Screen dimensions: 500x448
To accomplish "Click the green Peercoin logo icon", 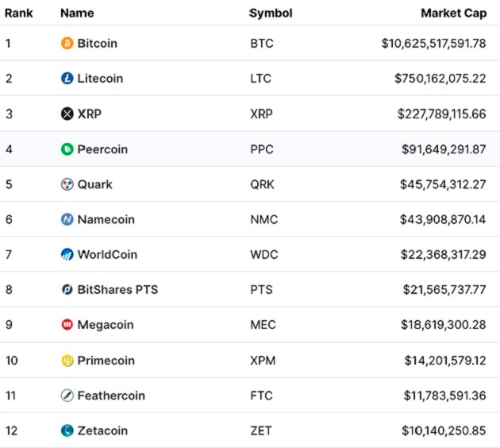I will pos(67,149).
